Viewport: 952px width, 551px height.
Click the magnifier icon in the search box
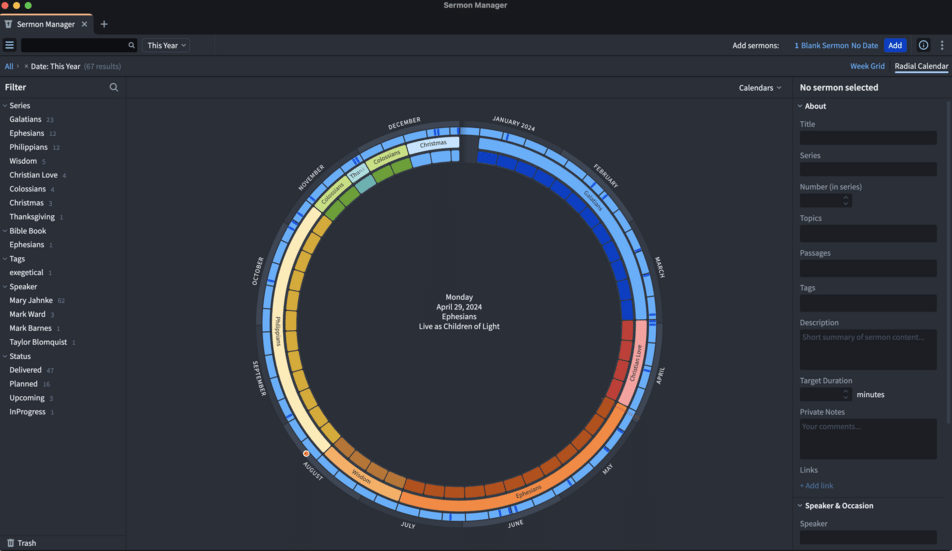[131, 45]
